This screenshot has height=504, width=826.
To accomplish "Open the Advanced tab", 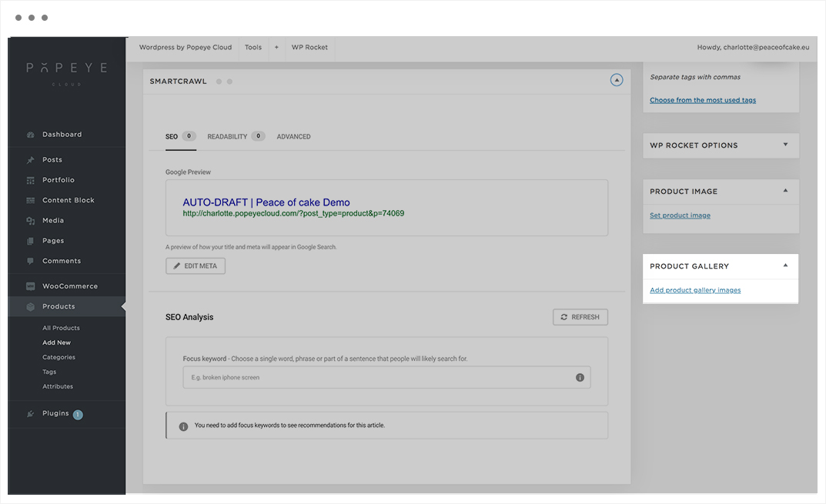I will pyautogui.click(x=293, y=136).
